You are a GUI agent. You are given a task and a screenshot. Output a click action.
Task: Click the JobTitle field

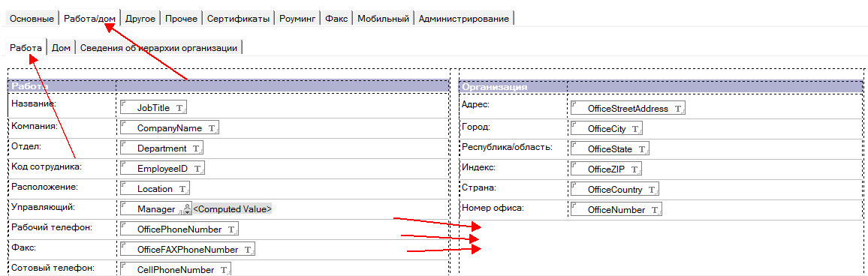(154, 108)
